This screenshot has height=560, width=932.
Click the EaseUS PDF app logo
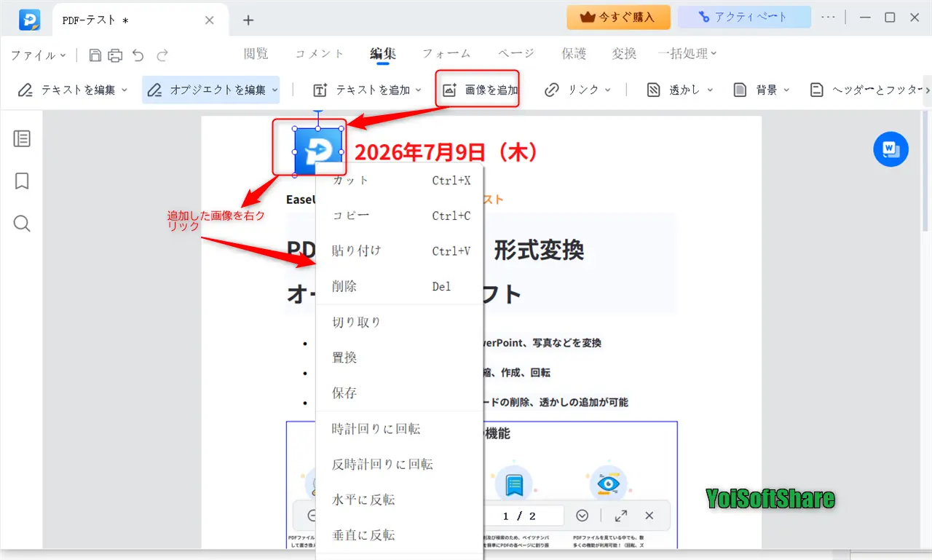[x=30, y=20]
